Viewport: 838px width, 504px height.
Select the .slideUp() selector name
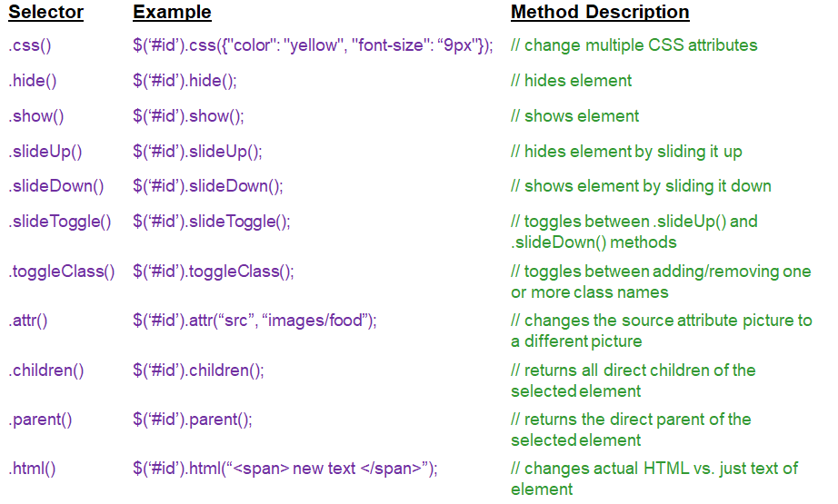[45, 152]
